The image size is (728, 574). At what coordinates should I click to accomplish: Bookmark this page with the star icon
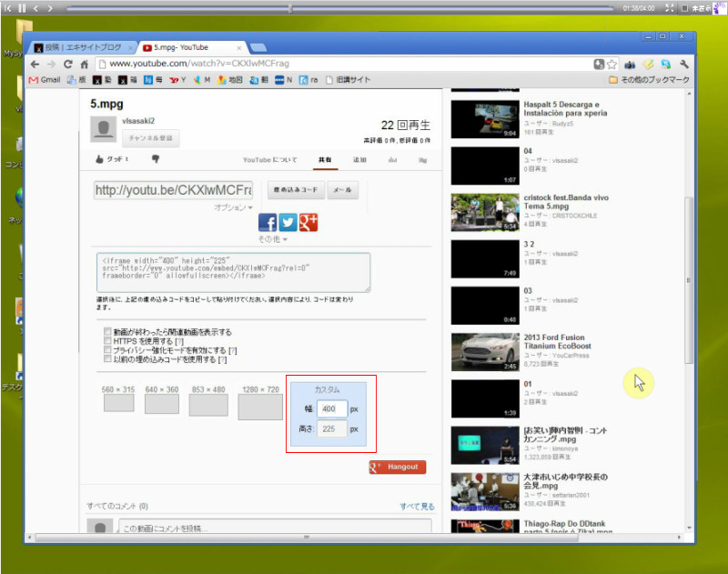point(612,64)
